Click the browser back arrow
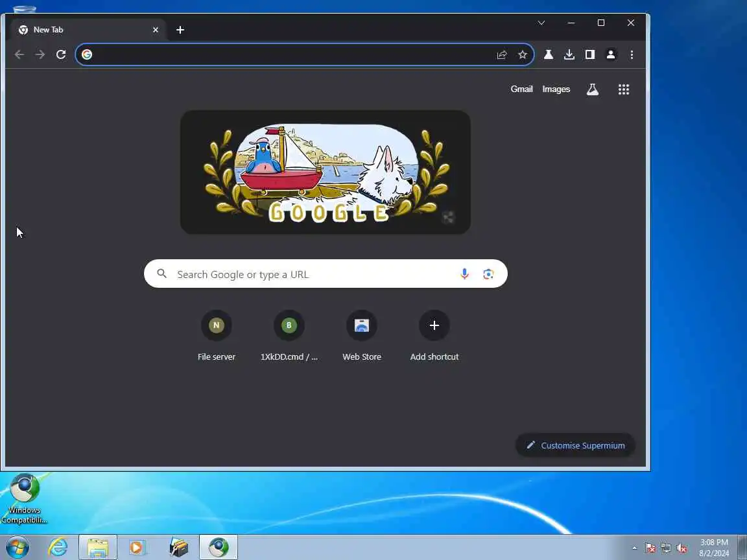Image resolution: width=747 pixels, height=560 pixels. [x=19, y=54]
